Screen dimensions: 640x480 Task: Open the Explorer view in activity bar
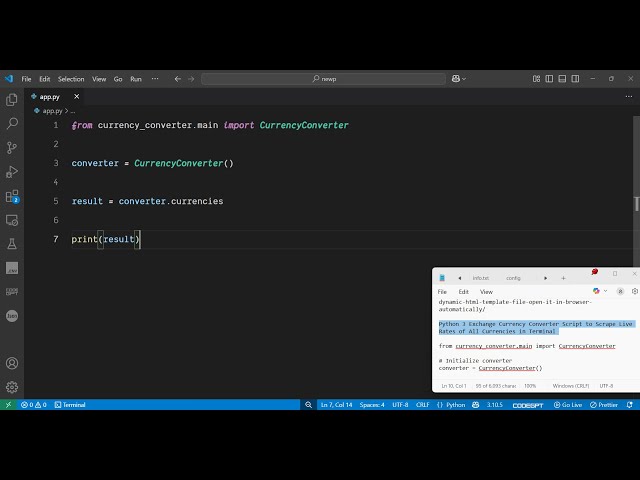[12, 100]
